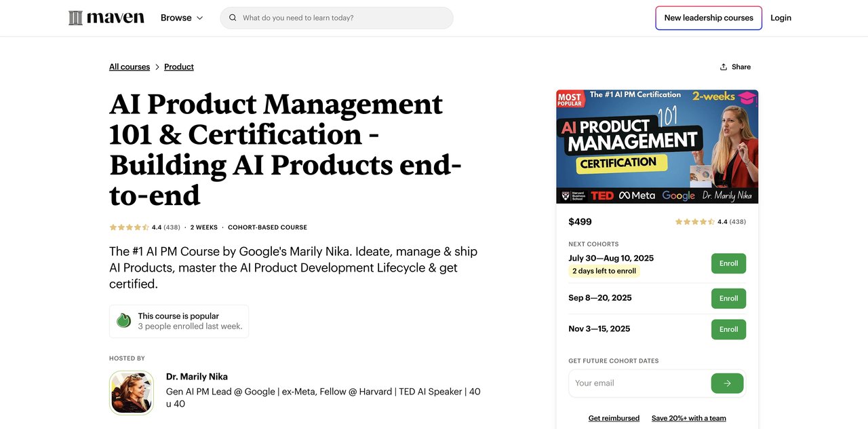Submit email with the green arrow button
This screenshot has width=868, height=429.
(x=727, y=383)
